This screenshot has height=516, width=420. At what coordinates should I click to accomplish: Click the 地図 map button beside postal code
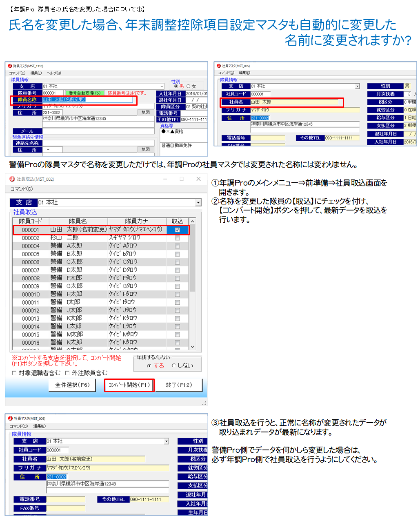tap(146, 113)
